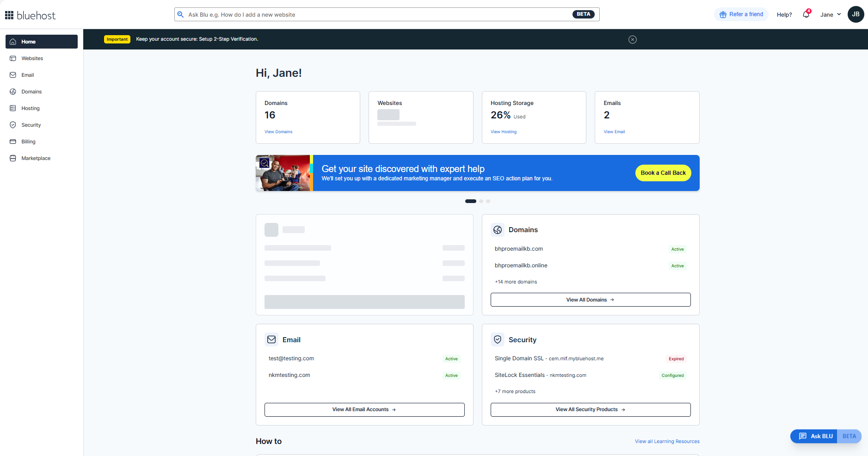Open the bluehost app grid menu
This screenshot has width=868, height=456.
9,14
